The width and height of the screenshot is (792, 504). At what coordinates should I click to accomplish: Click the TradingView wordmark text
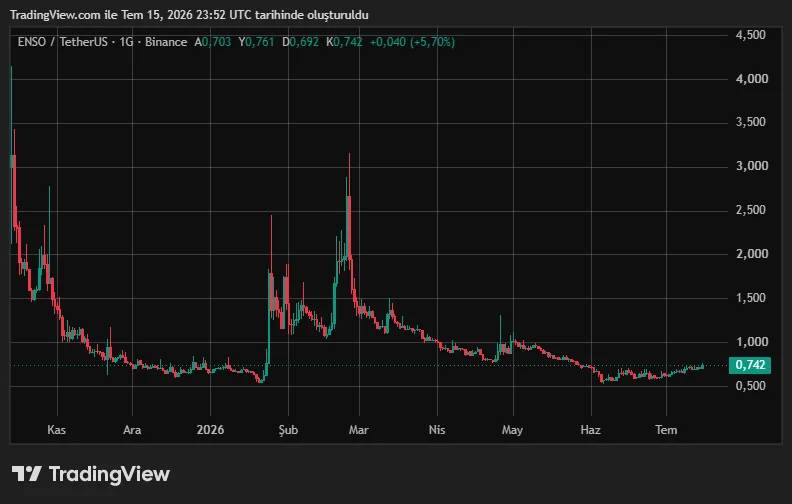pos(109,474)
